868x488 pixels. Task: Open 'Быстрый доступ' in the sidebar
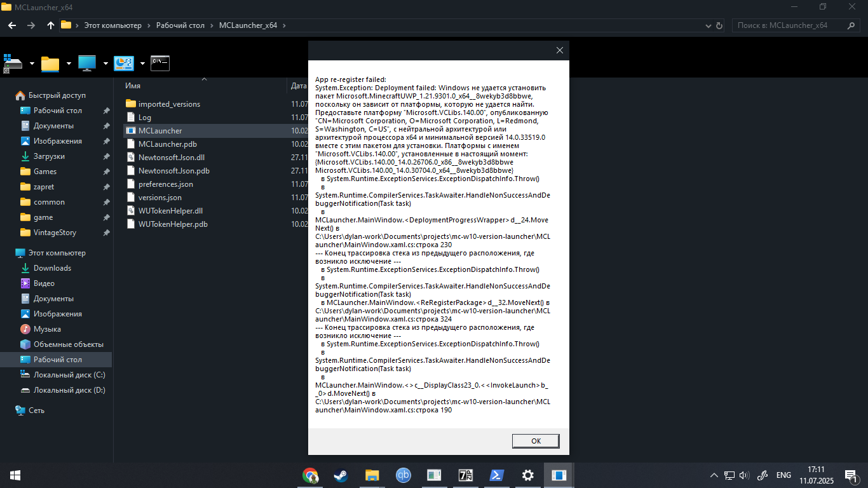(x=57, y=95)
